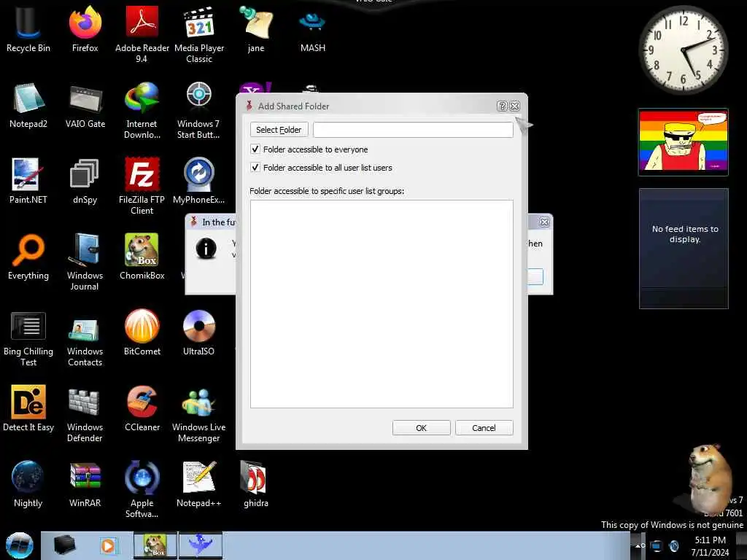
Task: Toggle Folder accessible to all user list users
Action: click(255, 167)
